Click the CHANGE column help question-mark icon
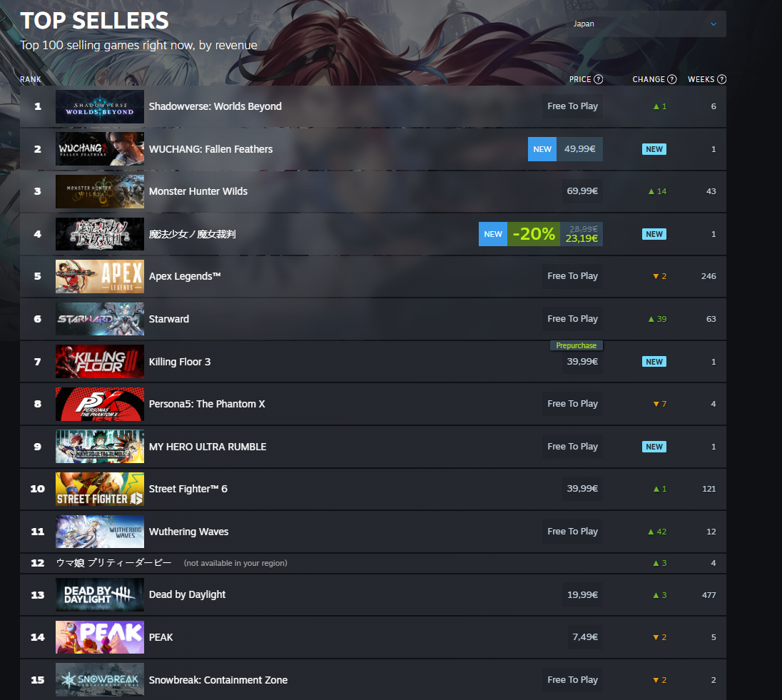The width and height of the screenshot is (782, 700). (672, 79)
